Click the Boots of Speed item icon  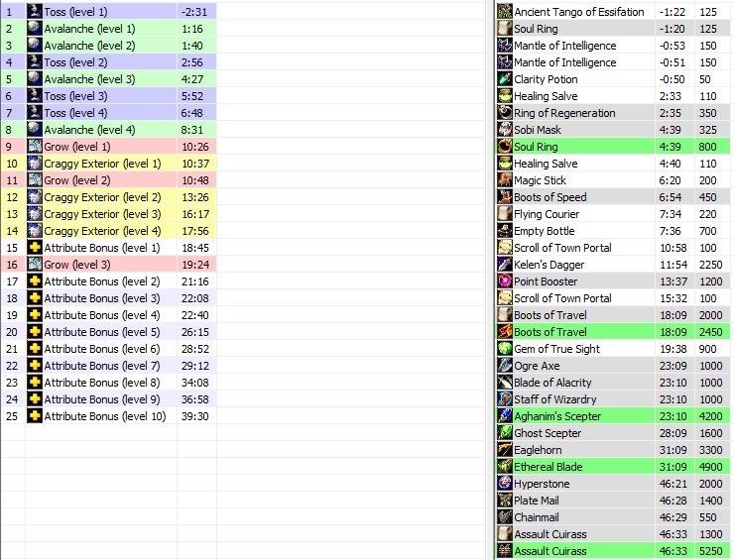(x=505, y=196)
